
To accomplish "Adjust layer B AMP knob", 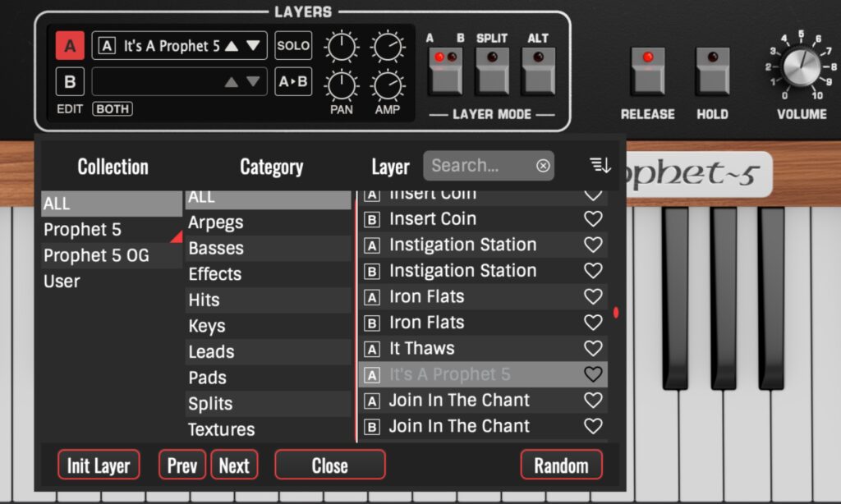I will (x=388, y=86).
